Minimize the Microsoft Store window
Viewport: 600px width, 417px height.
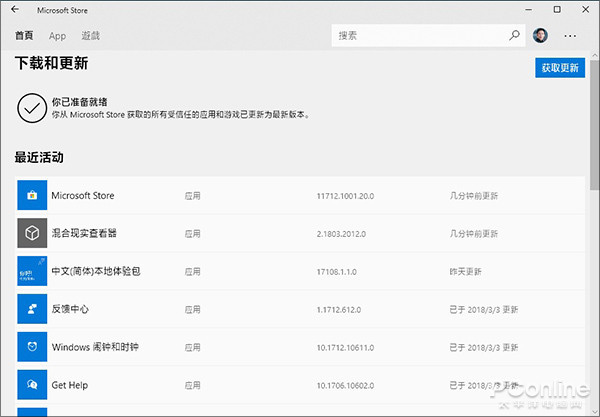[x=529, y=10]
